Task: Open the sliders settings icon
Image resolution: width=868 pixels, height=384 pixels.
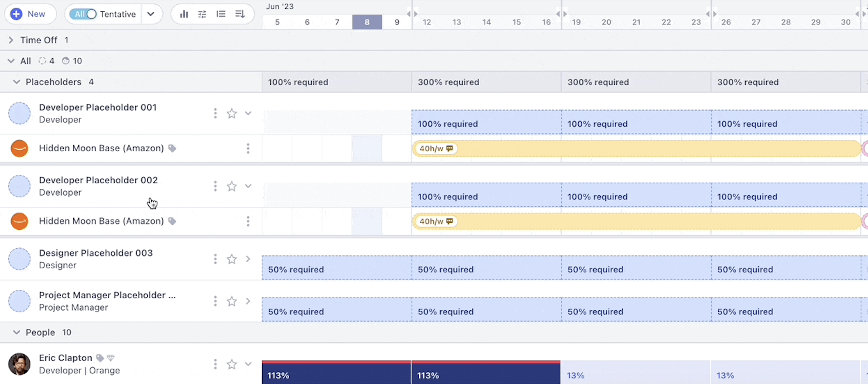Action: pos(202,14)
